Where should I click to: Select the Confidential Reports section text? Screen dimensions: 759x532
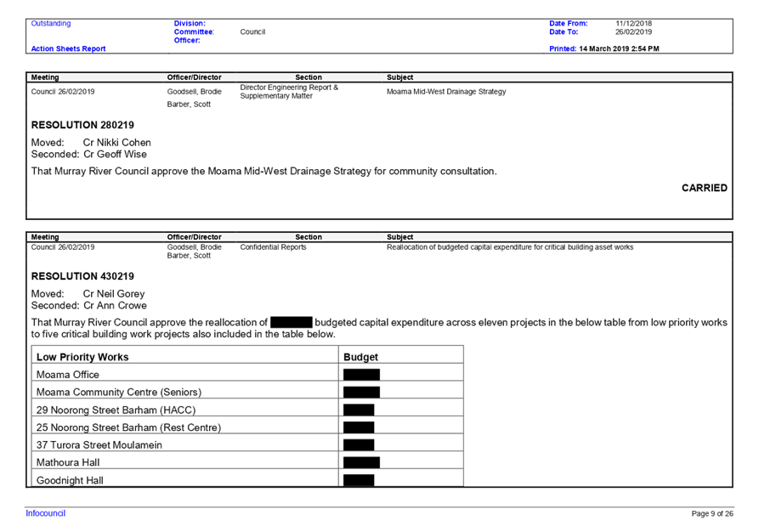coord(274,247)
